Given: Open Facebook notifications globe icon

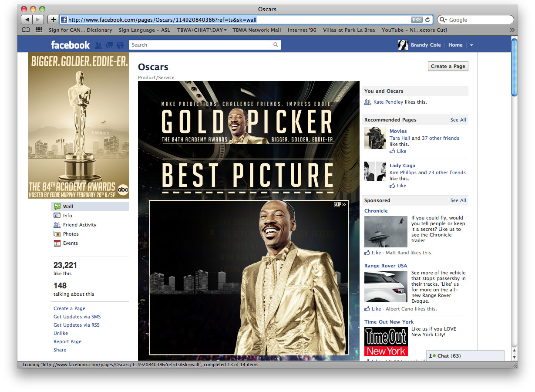Looking at the screenshot, I should pyautogui.click(x=120, y=45).
